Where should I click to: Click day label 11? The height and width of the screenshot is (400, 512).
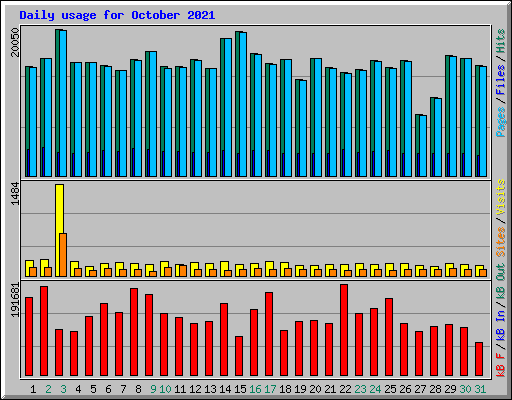point(180,389)
